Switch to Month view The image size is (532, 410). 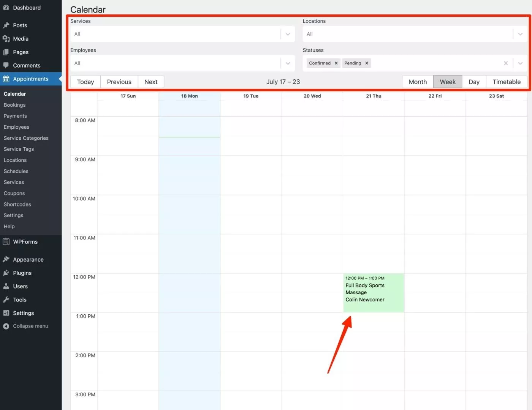[418, 82]
